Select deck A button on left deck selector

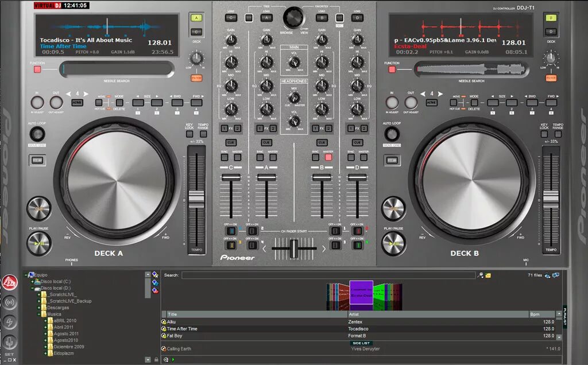click(x=196, y=18)
